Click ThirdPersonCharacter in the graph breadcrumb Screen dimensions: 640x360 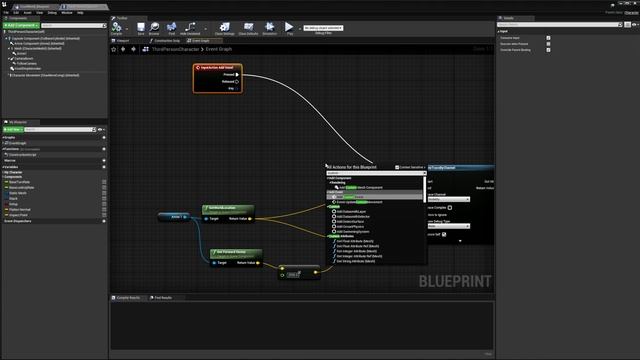tap(176, 49)
